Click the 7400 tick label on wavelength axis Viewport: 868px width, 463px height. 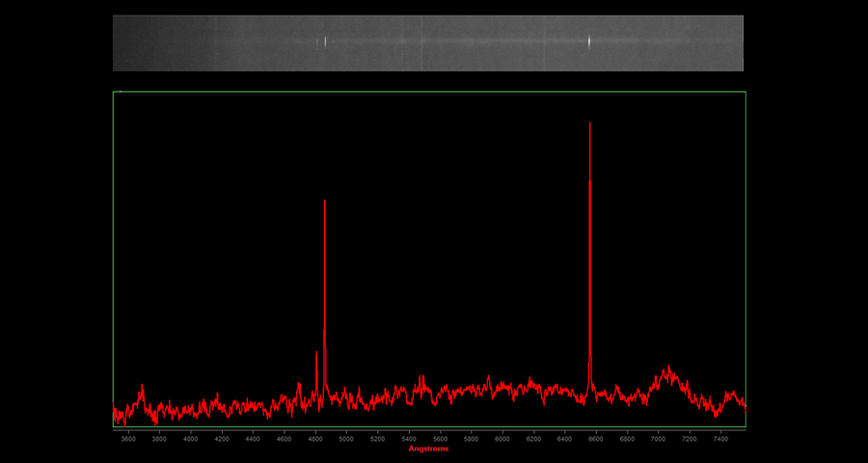(720, 438)
